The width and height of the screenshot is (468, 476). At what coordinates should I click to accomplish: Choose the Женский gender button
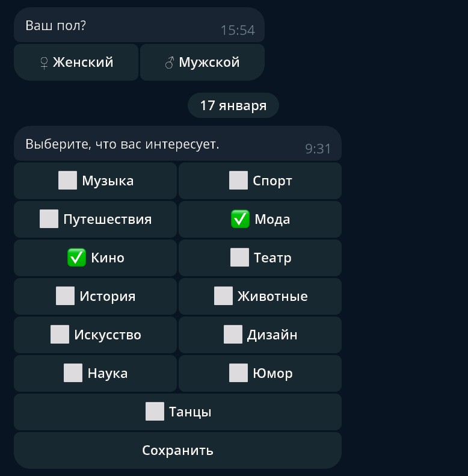pos(76,62)
